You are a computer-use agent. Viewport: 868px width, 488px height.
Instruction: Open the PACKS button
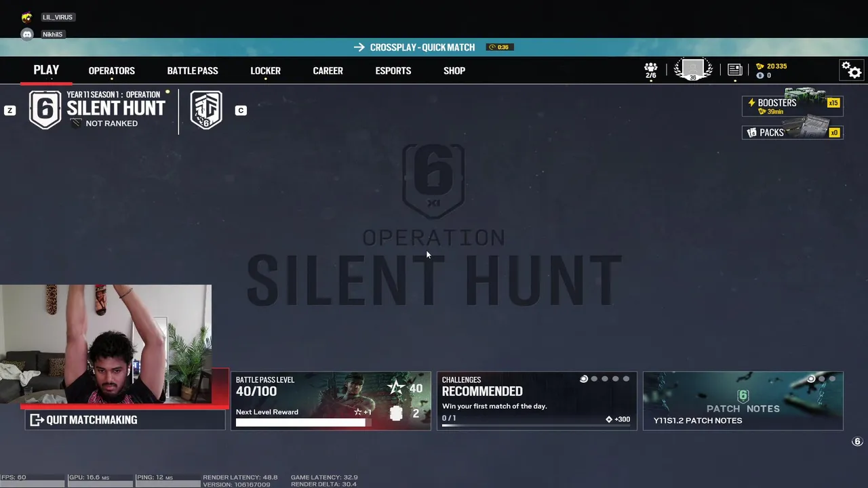792,133
